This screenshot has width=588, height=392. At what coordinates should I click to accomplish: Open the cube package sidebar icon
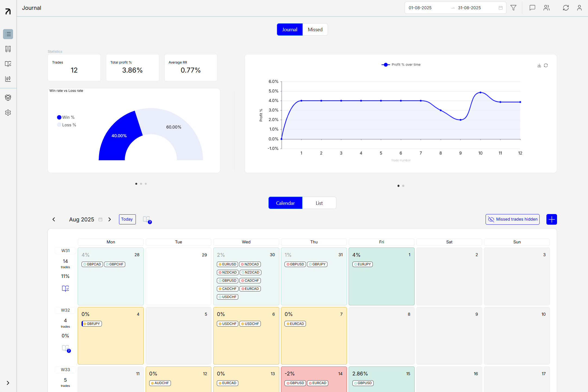pos(8,98)
